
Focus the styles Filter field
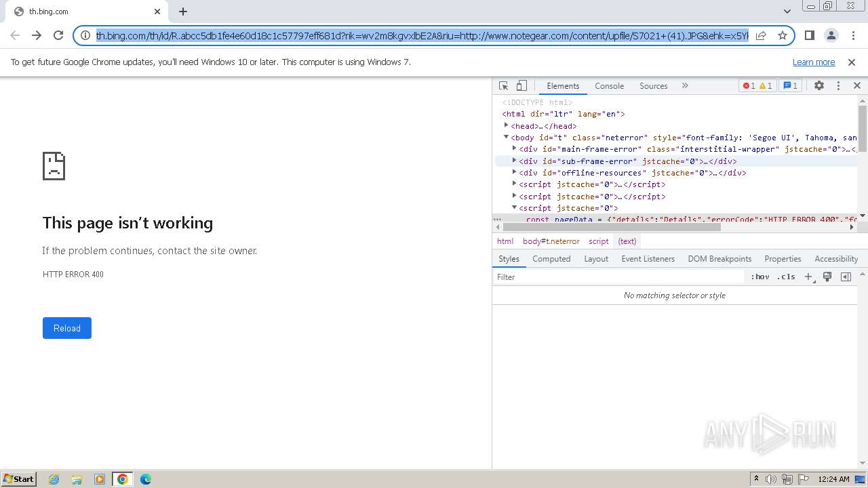pyautogui.click(x=618, y=277)
